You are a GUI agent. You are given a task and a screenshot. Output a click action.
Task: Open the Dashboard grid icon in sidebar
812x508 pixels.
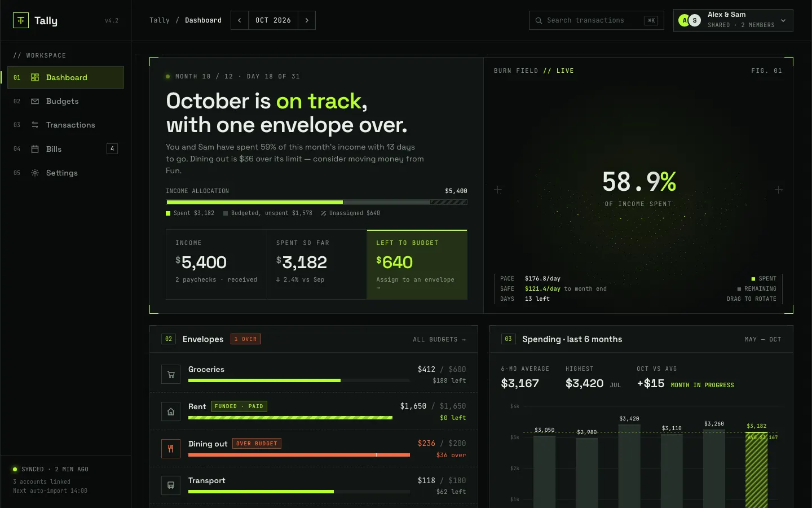pos(35,77)
